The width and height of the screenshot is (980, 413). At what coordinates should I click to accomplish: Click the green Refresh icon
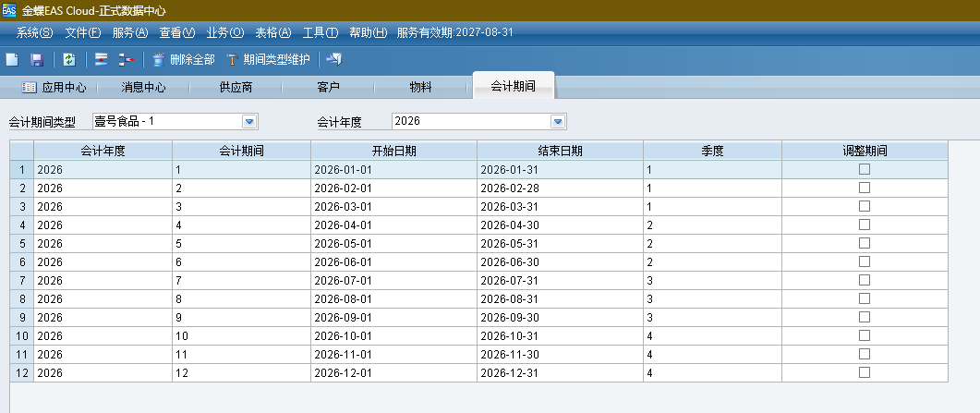click(x=69, y=60)
